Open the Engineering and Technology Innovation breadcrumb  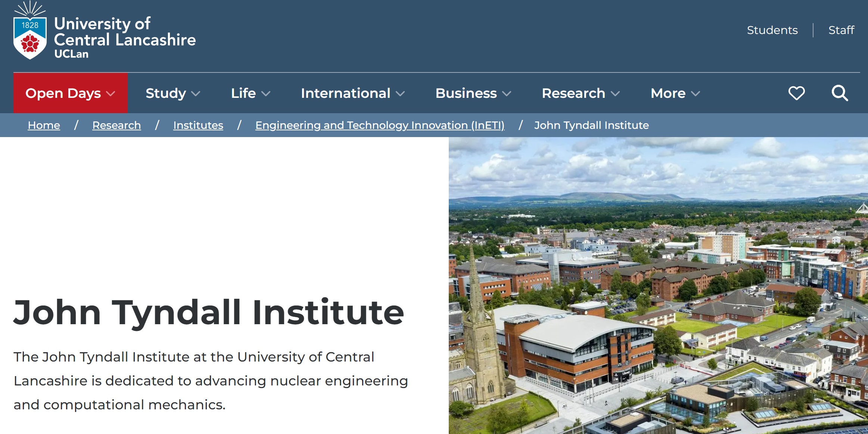click(380, 125)
